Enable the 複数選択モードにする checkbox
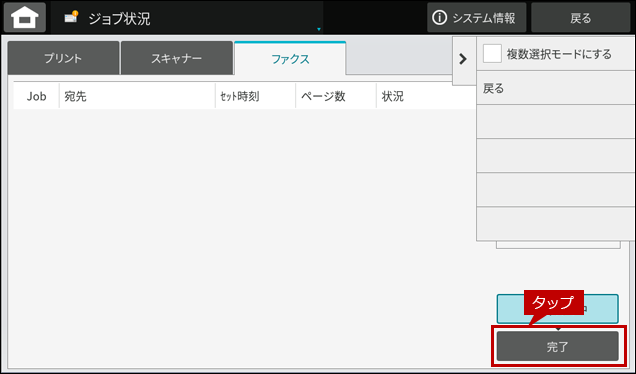Screen dimensions: 636x374 (x=492, y=54)
